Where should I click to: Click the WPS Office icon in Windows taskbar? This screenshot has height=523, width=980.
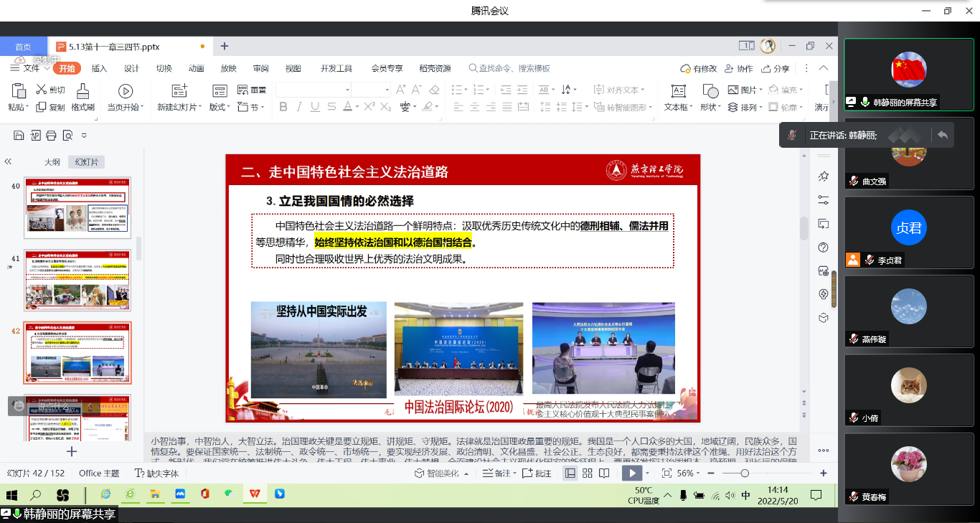click(x=254, y=494)
